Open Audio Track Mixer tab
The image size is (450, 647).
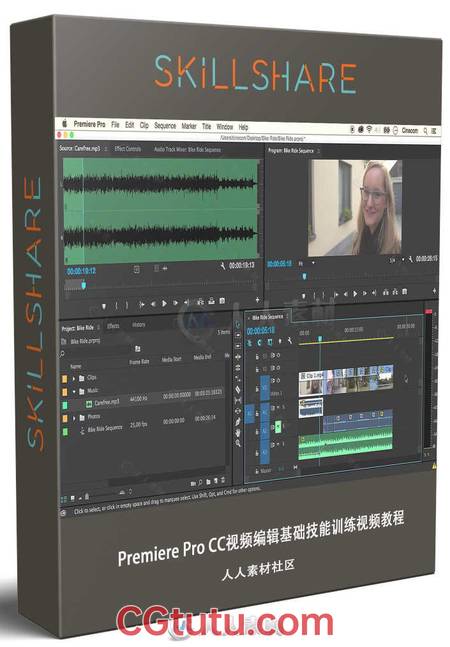[x=188, y=149]
